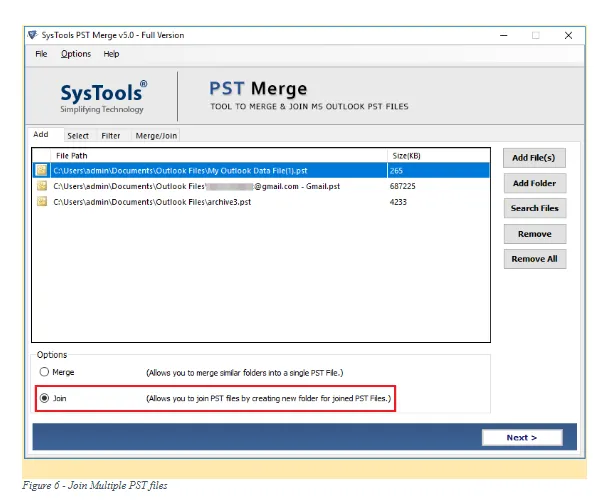Click the Size(KB) column header
The width and height of the screenshot is (602, 502).
(438, 156)
